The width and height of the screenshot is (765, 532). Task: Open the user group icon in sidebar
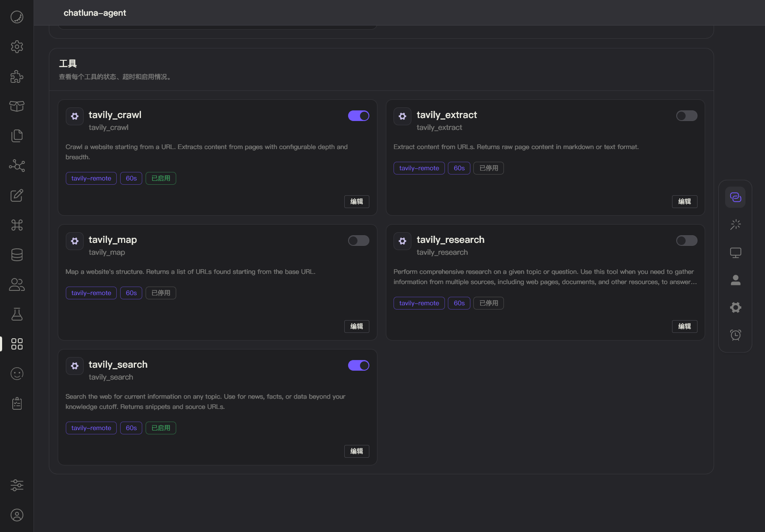[x=17, y=284]
